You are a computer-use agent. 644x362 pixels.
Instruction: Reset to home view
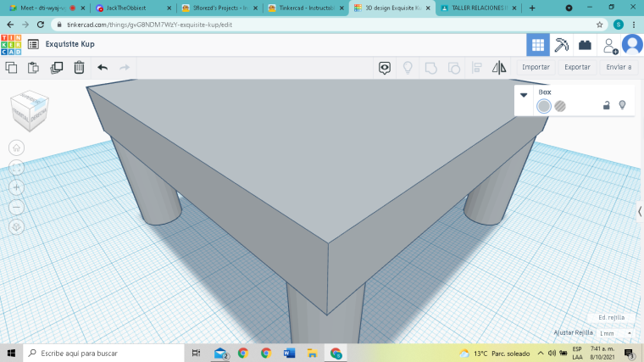coord(16,148)
